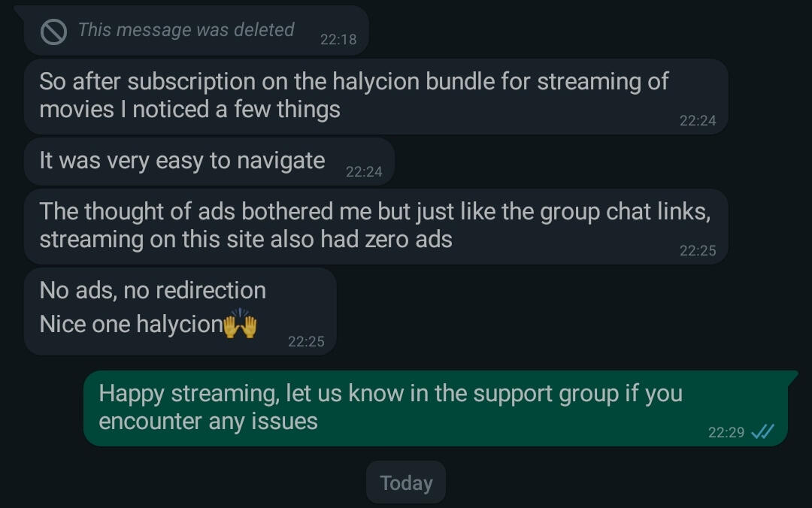This screenshot has width=812, height=508.
Task: Select the 'This message was deleted' bubble
Action: [195, 31]
